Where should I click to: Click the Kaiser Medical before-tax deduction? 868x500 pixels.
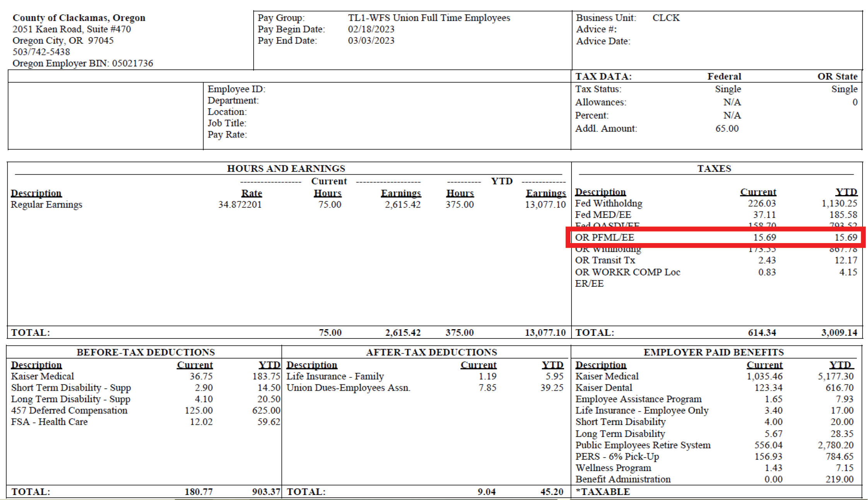[x=43, y=376]
